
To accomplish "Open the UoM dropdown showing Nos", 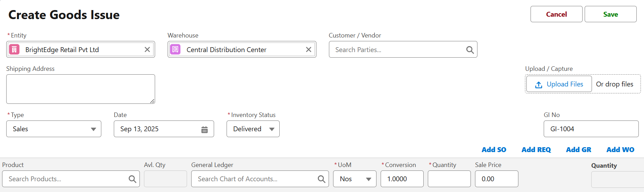I will coord(354,179).
